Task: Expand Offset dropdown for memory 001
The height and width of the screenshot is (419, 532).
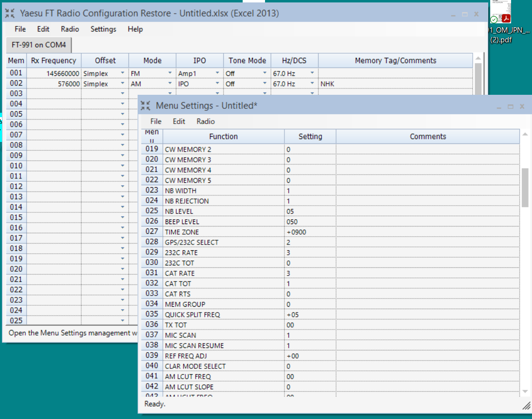Action: pyautogui.click(x=123, y=73)
